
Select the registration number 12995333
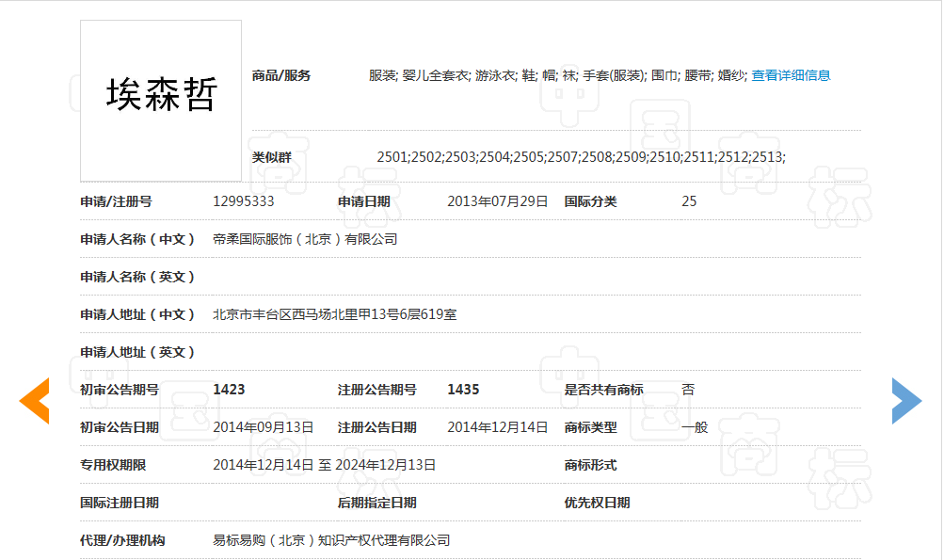pos(244,201)
